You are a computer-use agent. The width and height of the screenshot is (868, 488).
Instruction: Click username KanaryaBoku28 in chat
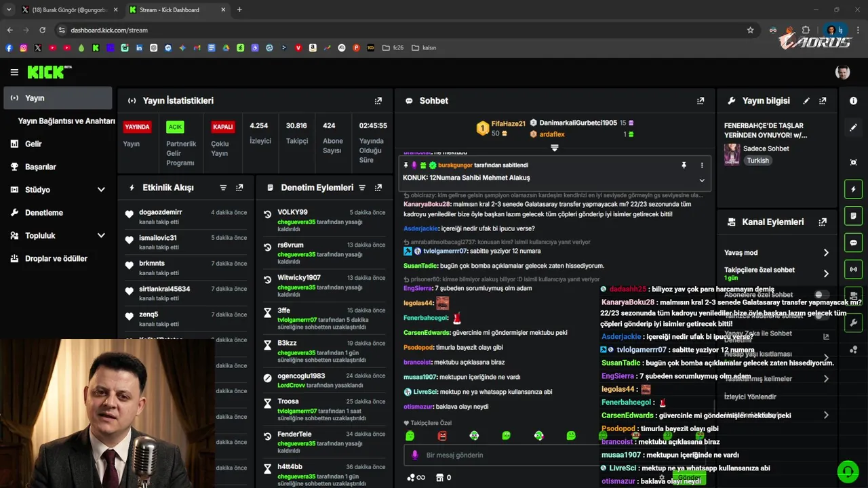(427, 204)
